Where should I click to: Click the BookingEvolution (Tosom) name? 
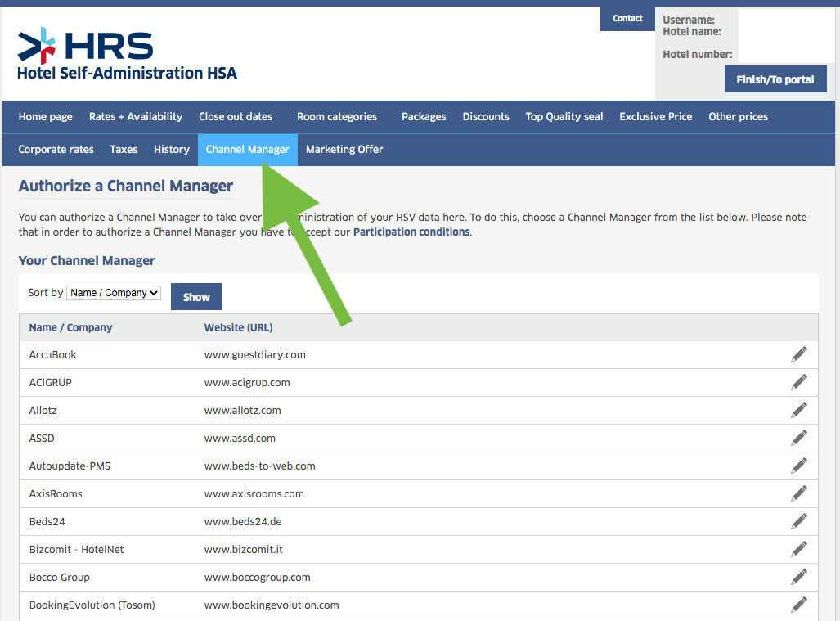[x=92, y=605]
